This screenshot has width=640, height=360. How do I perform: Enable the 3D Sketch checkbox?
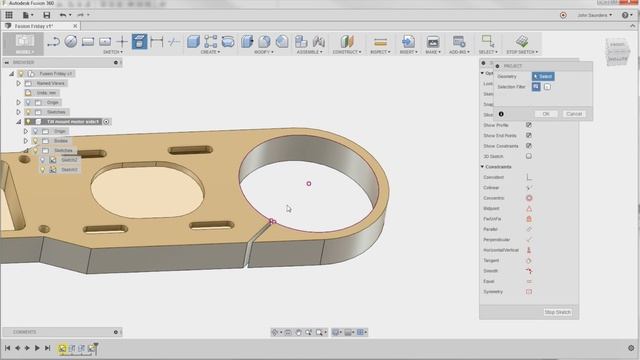coord(529,156)
